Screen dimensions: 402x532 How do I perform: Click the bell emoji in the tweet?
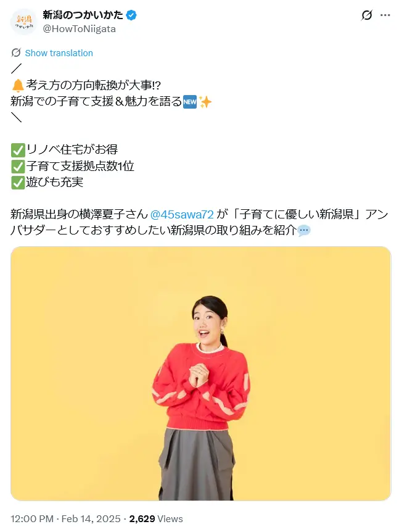18,86
